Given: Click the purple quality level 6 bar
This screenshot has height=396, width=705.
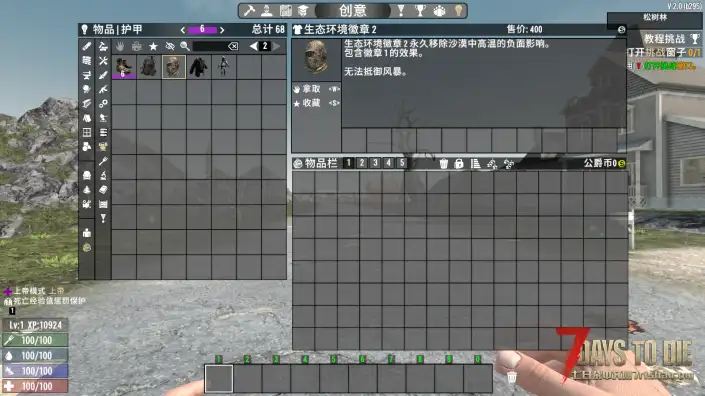Looking at the screenshot, I should (x=202, y=30).
